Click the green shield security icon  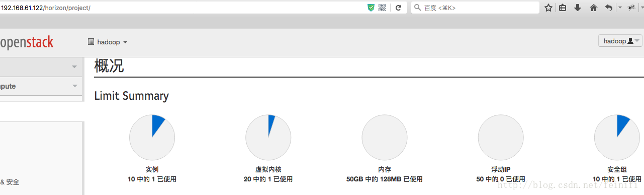click(371, 8)
